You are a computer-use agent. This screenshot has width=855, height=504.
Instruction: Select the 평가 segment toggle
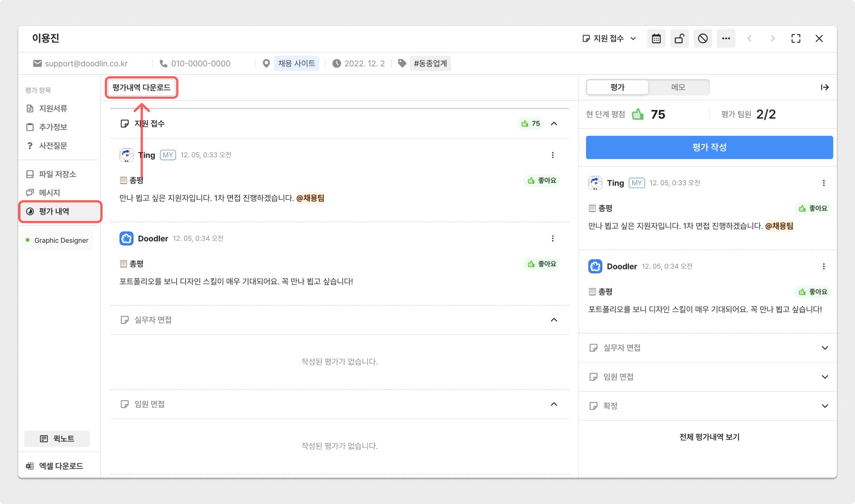(x=617, y=87)
